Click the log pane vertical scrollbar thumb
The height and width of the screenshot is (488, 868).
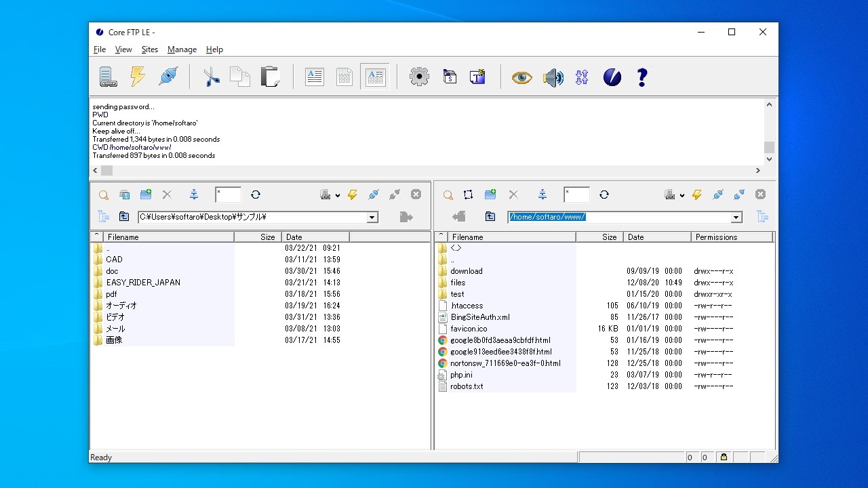pos(769,147)
